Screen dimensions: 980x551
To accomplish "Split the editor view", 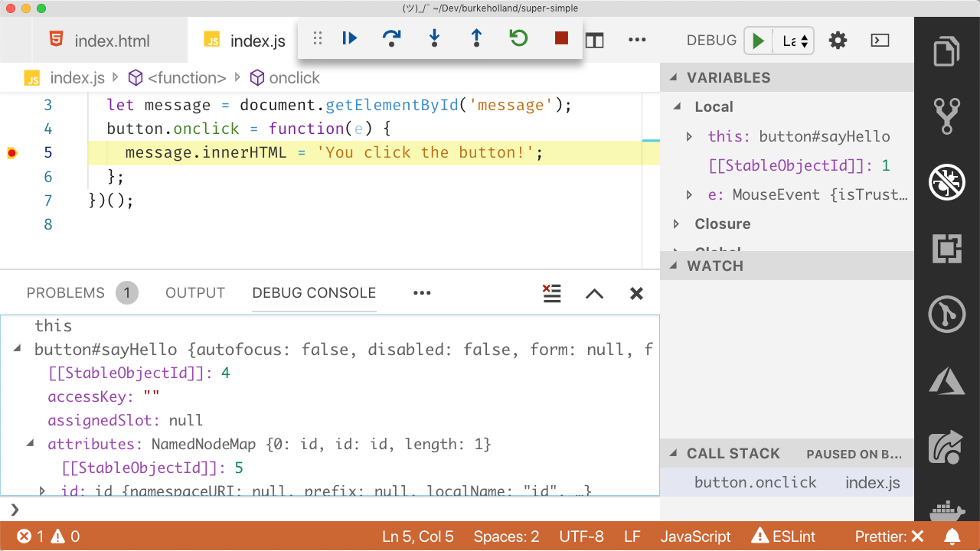I will coord(595,41).
